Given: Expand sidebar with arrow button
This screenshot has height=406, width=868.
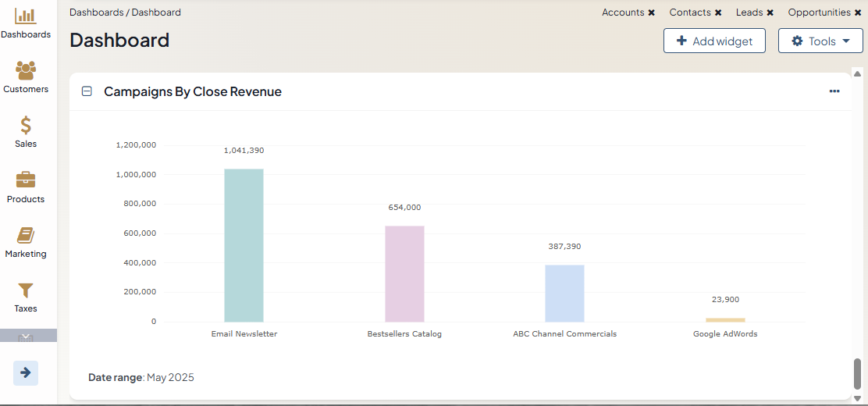Looking at the screenshot, I should tap(26, 372).
